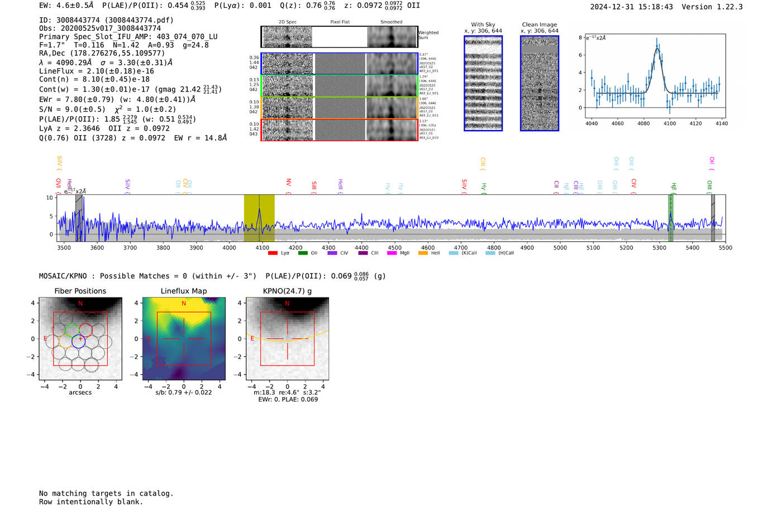This screenshot has width=782, height=532.
Task: Click the Fiber Positions image panel
Action: click(80, 338)
